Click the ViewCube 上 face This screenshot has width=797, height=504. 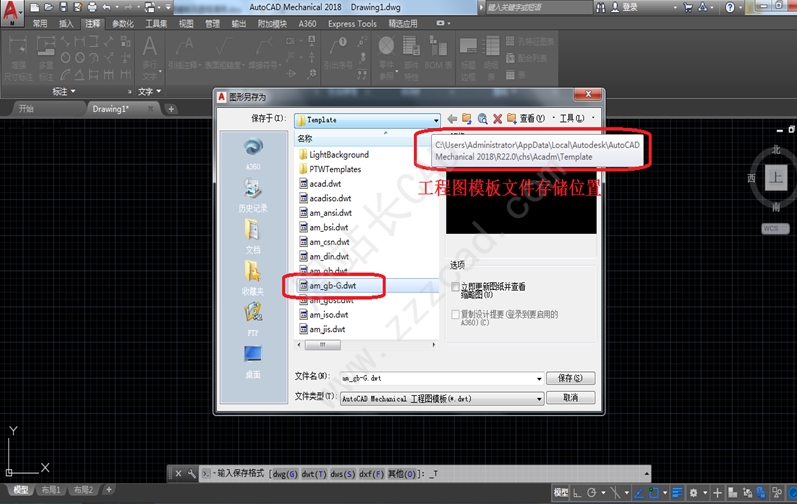tap(776, 177)
